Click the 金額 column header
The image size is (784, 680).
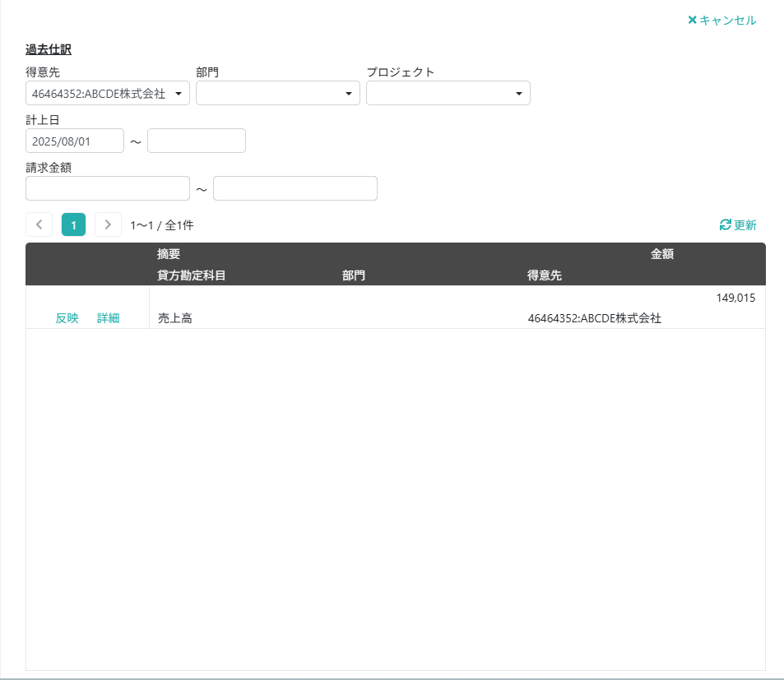(662, 254)
